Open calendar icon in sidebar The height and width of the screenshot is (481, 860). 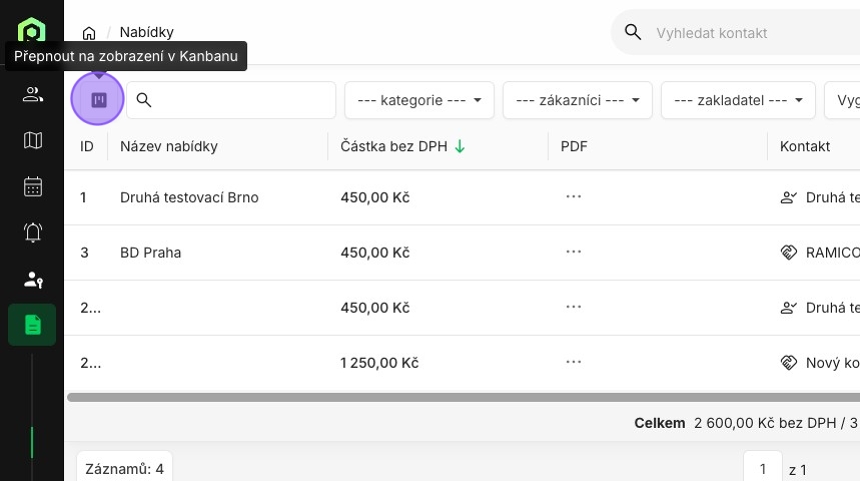click(x=32, y=186)
